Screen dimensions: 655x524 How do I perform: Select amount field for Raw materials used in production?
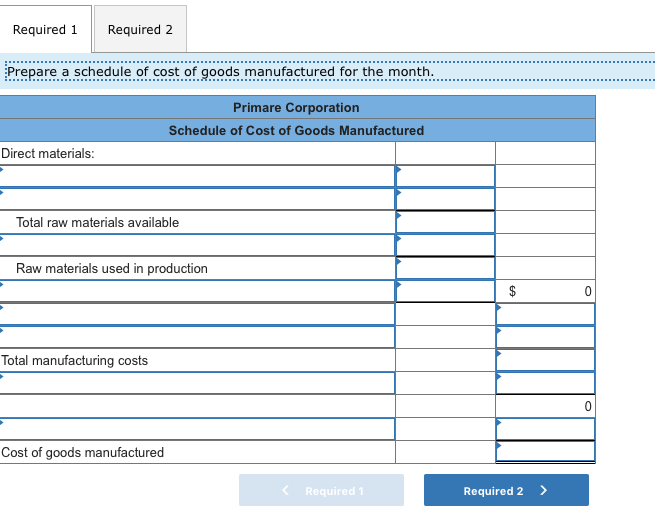(445, 268)
